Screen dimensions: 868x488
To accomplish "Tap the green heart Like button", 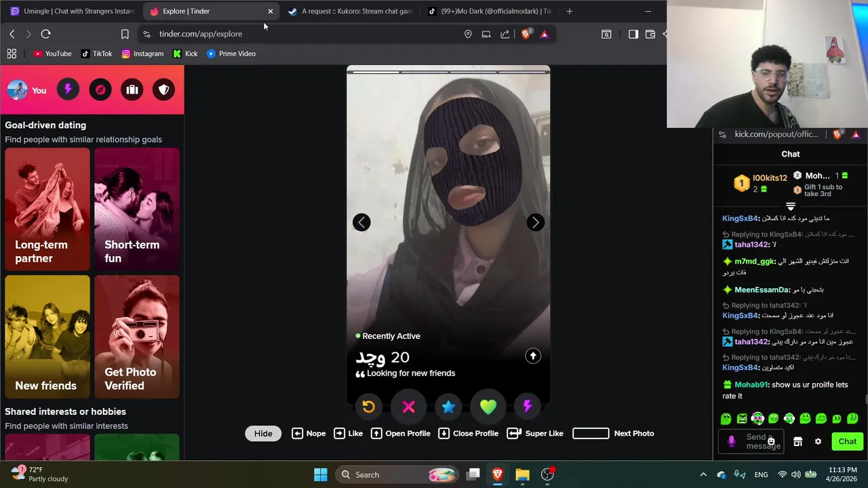I will [x=488, y=407].
